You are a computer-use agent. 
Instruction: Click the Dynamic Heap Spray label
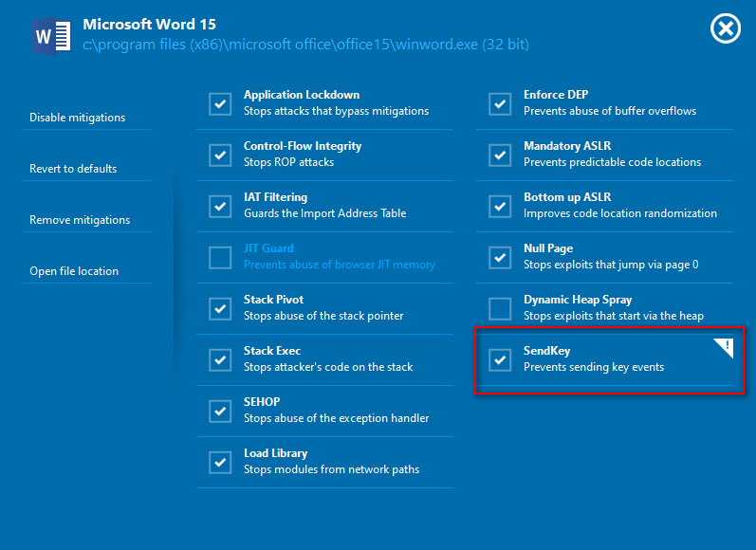pyautogui.click(x=578, y=300)
